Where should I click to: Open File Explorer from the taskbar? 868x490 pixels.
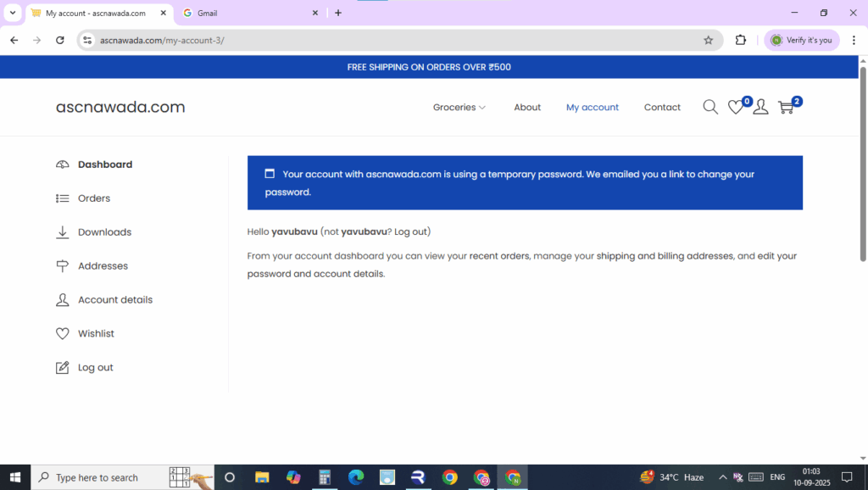[x=262, y=477]
